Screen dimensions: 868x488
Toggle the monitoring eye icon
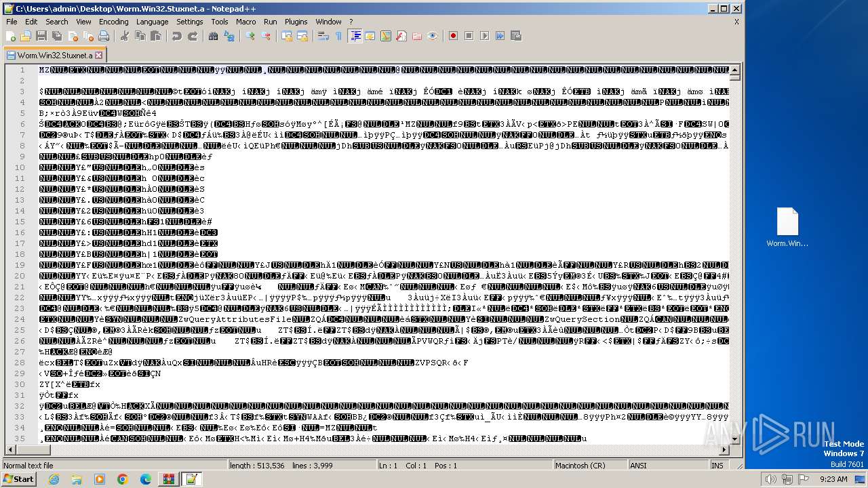pyautogui.click(x=433, y=36)
